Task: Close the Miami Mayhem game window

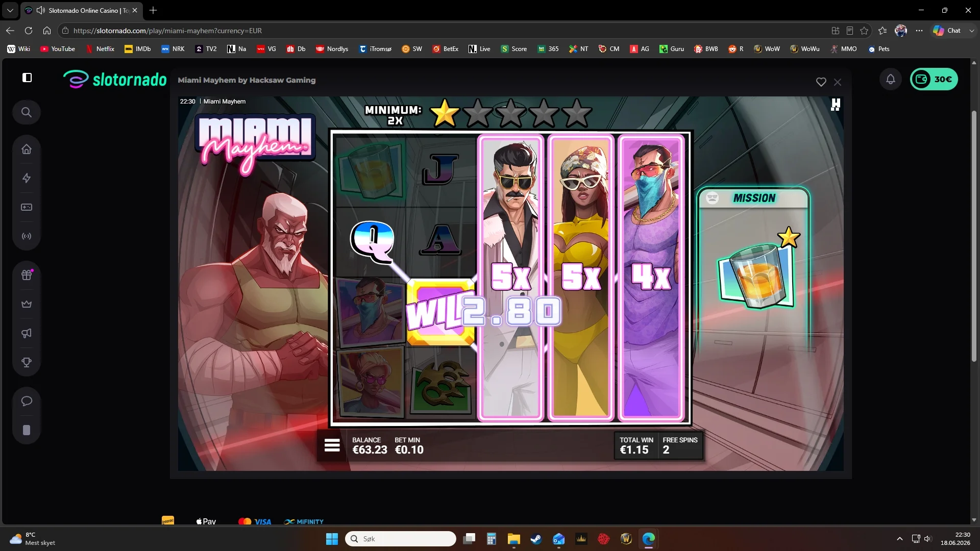Action: [838, 82]
